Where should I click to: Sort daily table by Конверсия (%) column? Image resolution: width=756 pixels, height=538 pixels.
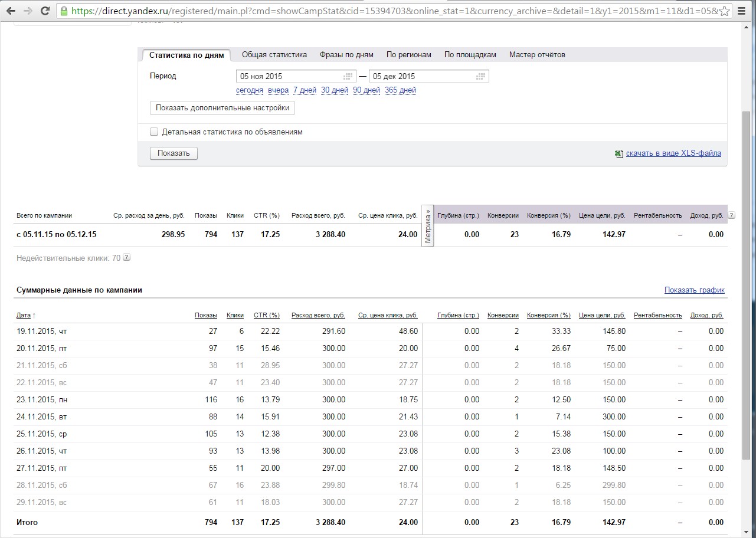[x=549, y=316]
